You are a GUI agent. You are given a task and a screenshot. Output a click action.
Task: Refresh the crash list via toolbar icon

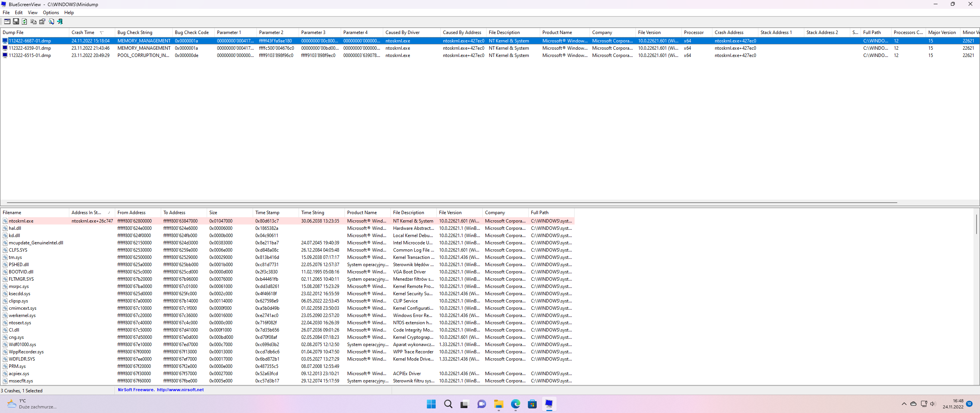[24, 21]
